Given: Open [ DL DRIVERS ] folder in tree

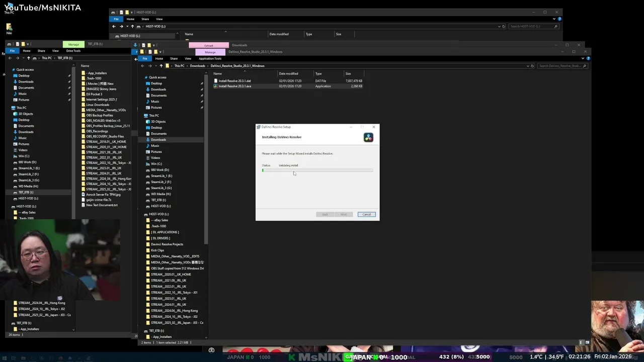Looking at the screenshot, I should (x=160, y=238).
